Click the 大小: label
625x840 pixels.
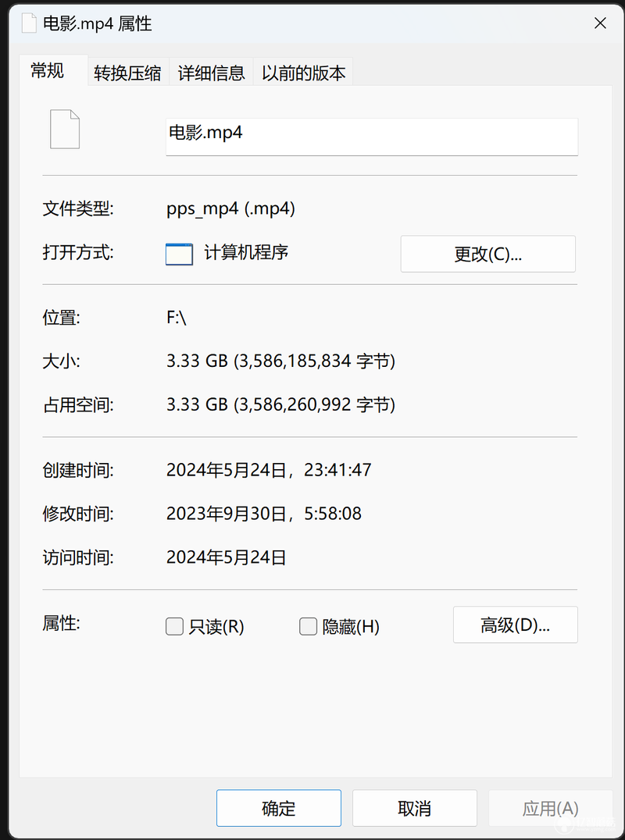pos(61,361)
